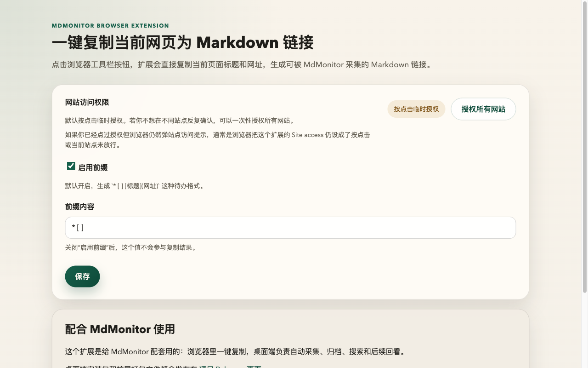Screen dimensions: 588x368
Task: Click the 按点击临时授权 status badge
Action: (416, 109)
